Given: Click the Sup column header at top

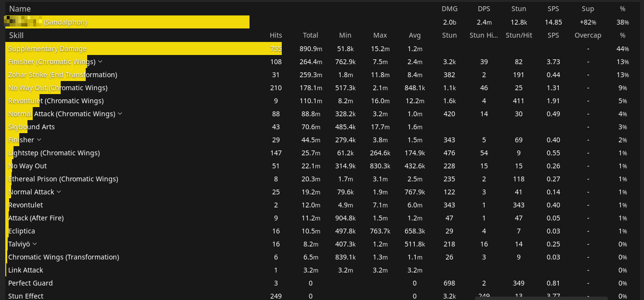Looking at the screenshot, I should point(588,9).
